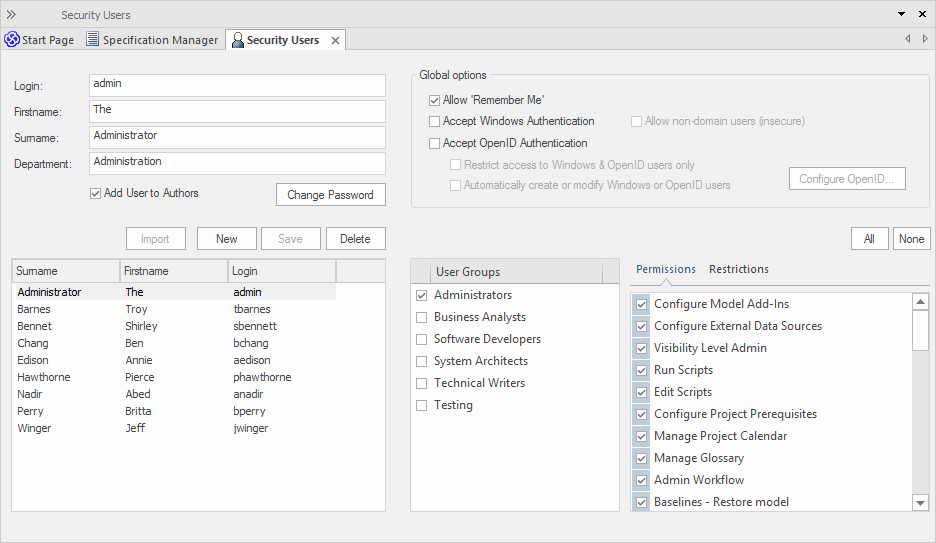The height and width of the screenshot is (543, 936).
Task: Enable Accept Windows Authentication checkbox
Action: point(435,121)
